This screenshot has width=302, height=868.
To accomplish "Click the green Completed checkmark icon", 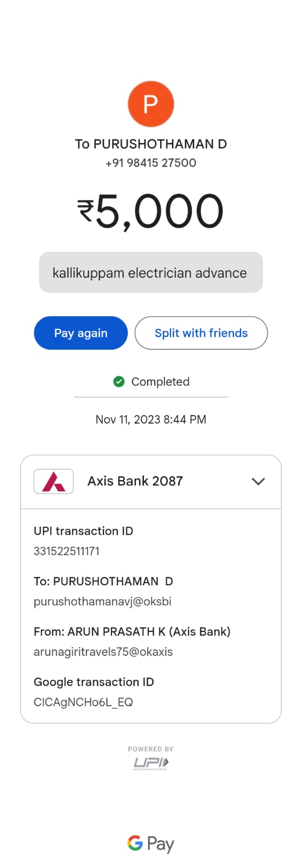I will (x=119, y=381).
